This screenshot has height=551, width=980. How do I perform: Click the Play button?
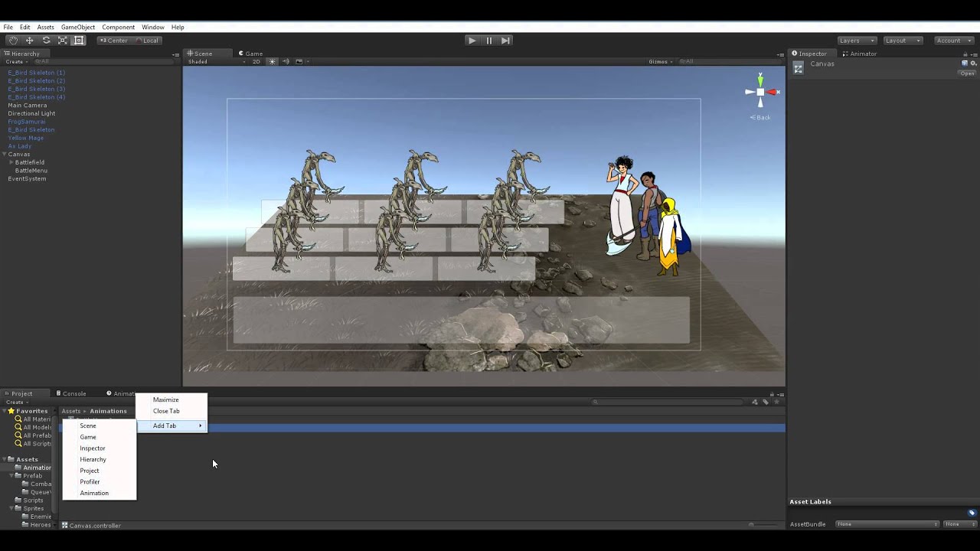(472, 41)
